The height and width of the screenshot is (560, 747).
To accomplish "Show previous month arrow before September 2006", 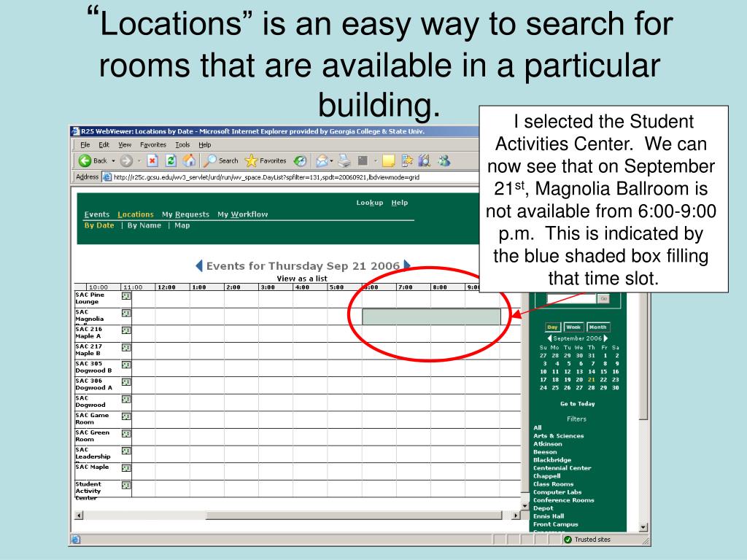I will pos(549,338).
